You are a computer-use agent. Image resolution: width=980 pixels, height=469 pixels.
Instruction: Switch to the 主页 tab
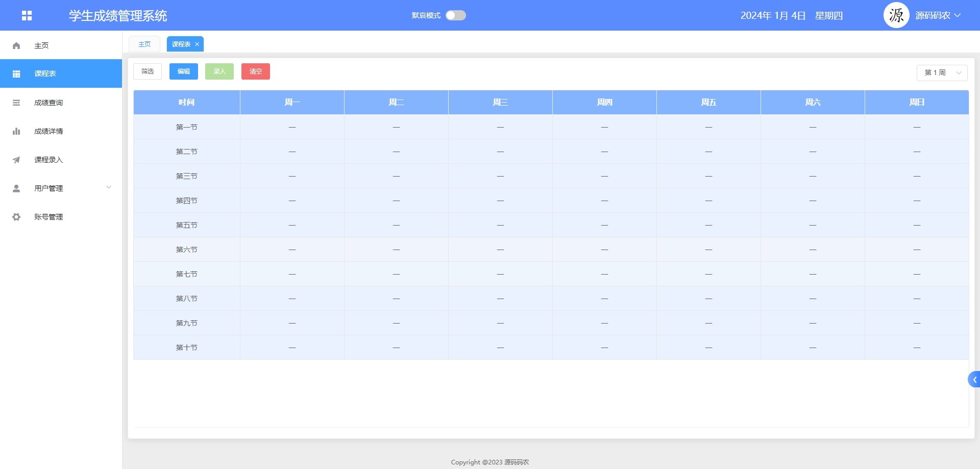tap(144, 44)
